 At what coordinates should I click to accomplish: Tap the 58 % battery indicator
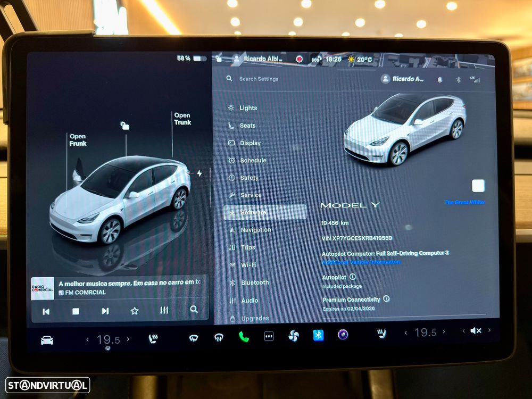(x=192, y=59)
